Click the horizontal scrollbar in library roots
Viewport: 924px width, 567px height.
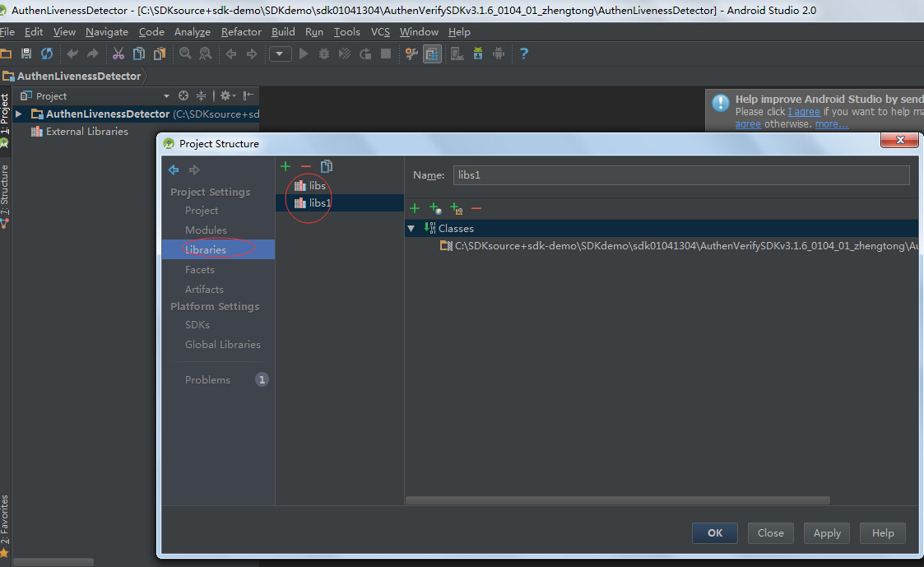pyautogui.click(x=618, y=500)
